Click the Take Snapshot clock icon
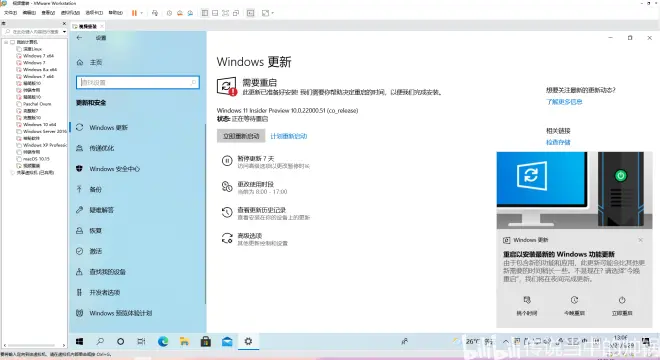 click(169, 13)
